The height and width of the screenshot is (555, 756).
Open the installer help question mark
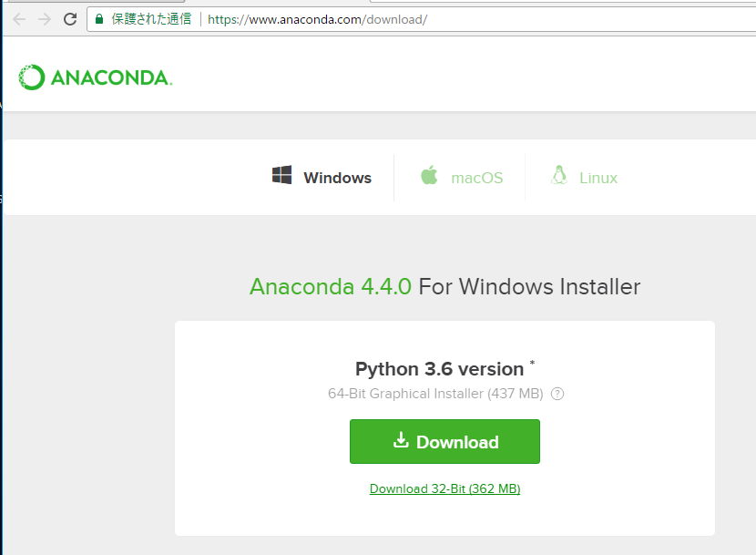pyautogui.click(x=557, y=394)
